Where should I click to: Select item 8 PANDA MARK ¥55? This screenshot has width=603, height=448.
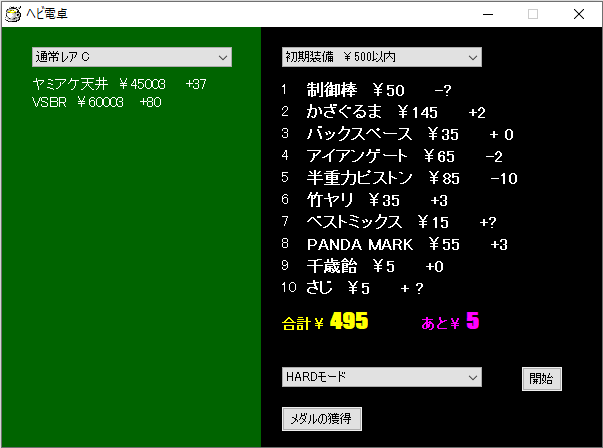[x=394, y=244]
